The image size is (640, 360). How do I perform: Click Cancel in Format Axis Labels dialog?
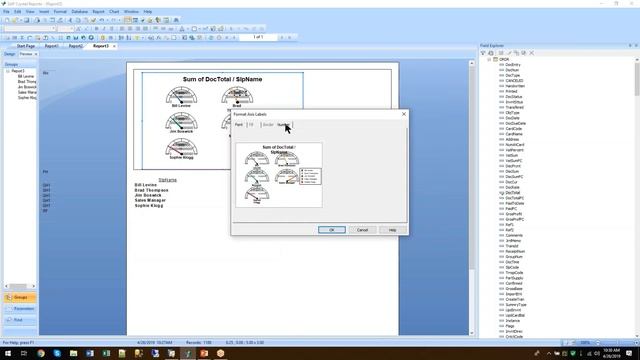362,230
